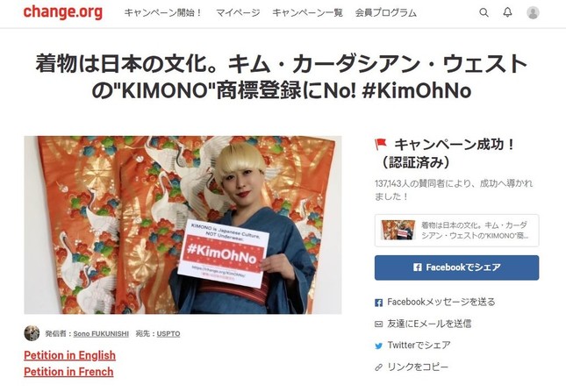The height and width of the screenshot is (392, 566).
Task: Open the Petition in English link
Action: tap(69, 355)
